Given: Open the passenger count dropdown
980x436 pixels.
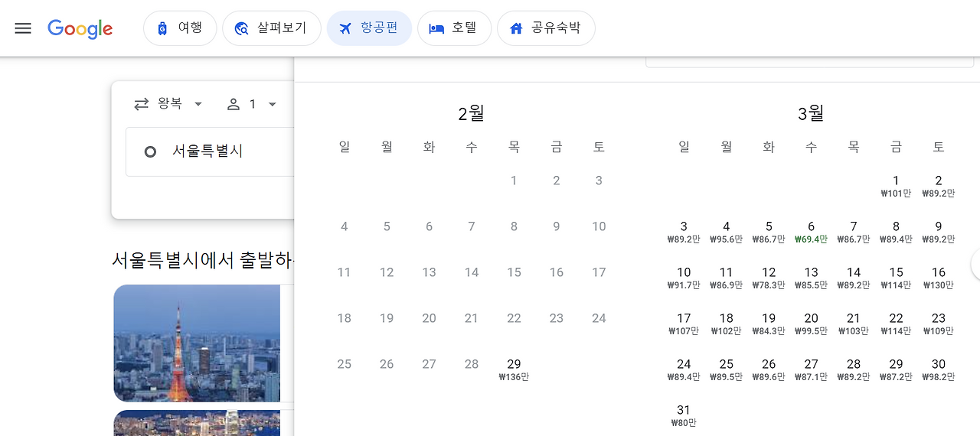Looking at the screenshot, I should coord(251,104).
